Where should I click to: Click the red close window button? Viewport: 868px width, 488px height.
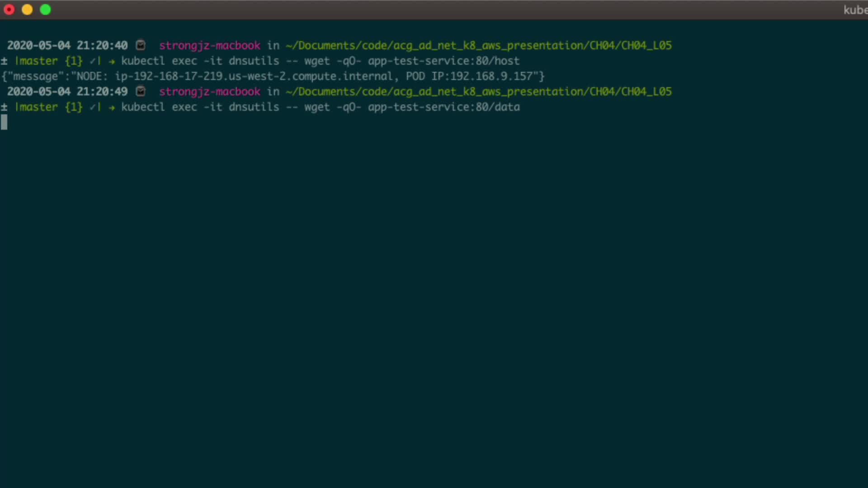click(x=9, y=9)
